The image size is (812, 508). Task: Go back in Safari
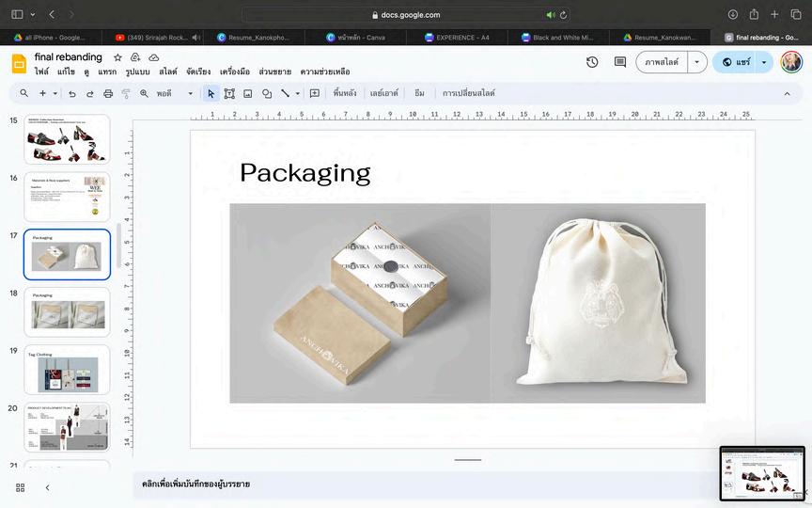click(x=52, y=14)
